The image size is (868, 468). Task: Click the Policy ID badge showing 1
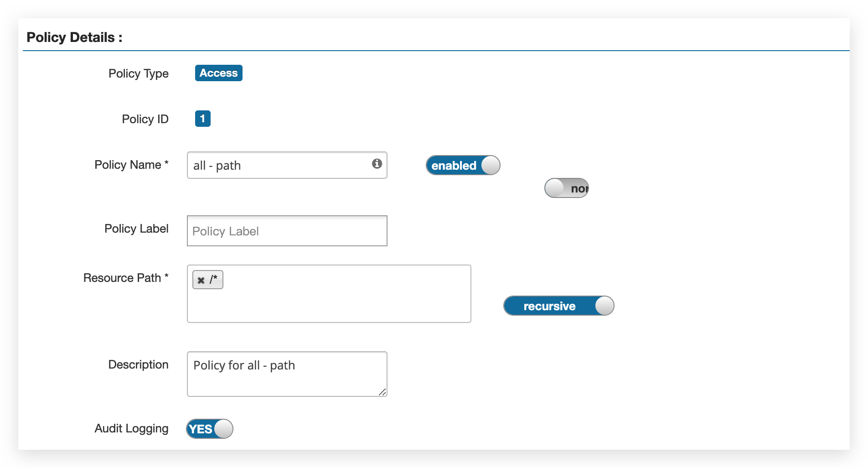[203, 119]
